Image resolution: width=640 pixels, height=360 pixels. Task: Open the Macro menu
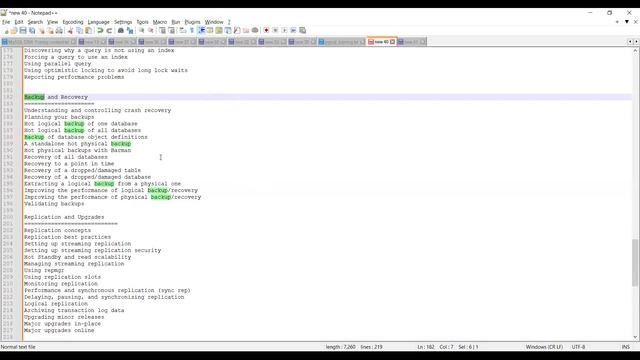click(x=160, y=22)
